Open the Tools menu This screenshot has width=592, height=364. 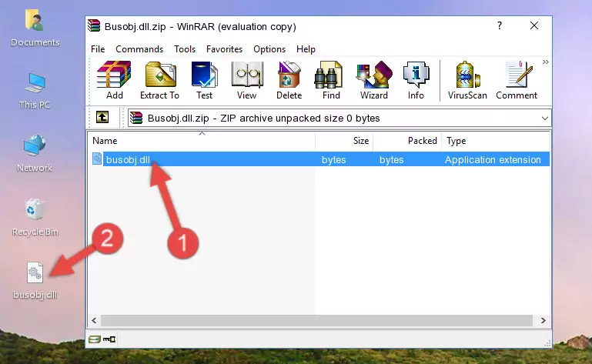pos(185,49)
